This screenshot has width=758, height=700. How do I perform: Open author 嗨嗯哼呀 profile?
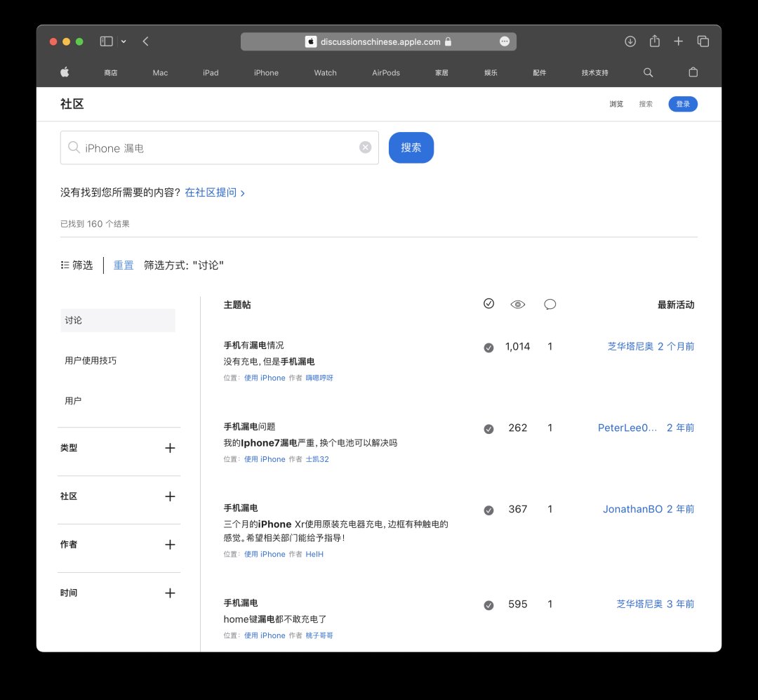point(319,378)
